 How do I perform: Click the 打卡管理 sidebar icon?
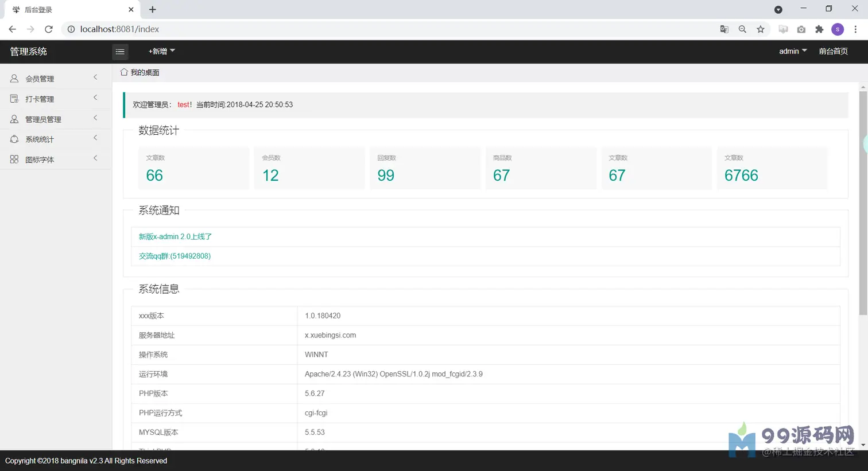pyautogui.click(x=14, y=99)
